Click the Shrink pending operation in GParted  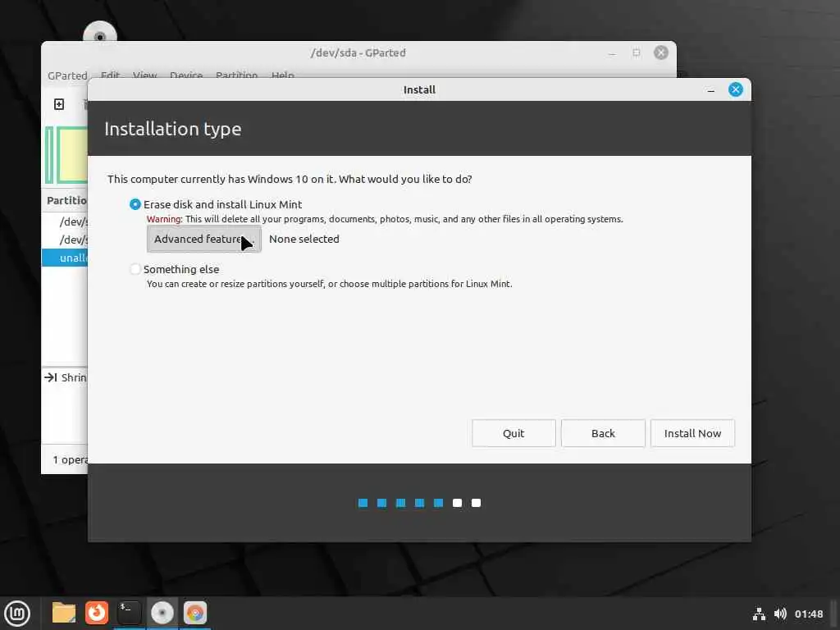[x=66, y=377]
